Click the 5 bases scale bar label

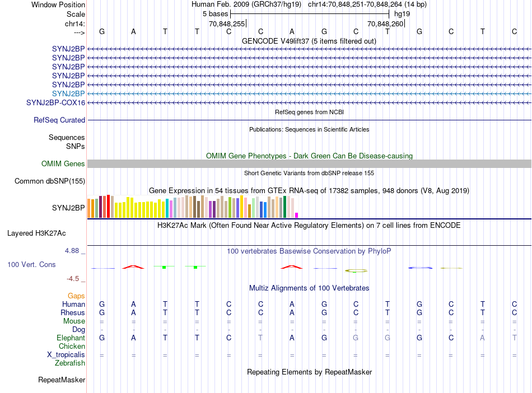pos(216,14)
